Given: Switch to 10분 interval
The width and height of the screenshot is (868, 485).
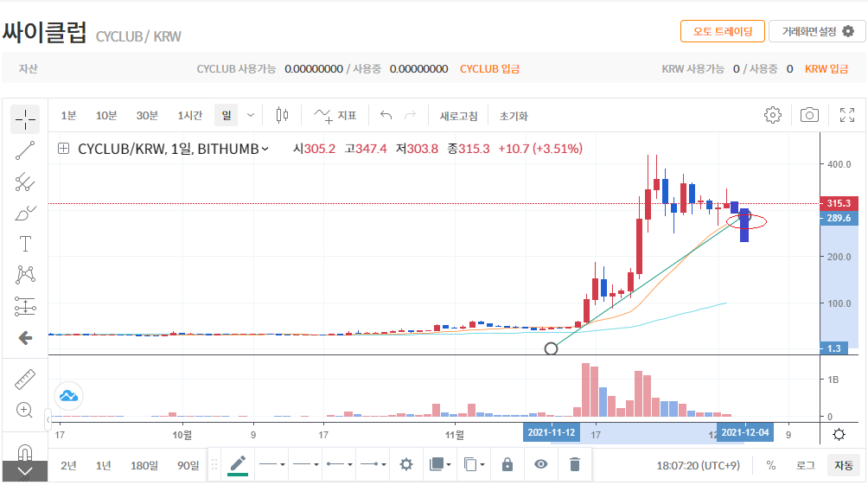Looking at the screenshot, I should tap(106, 115).
